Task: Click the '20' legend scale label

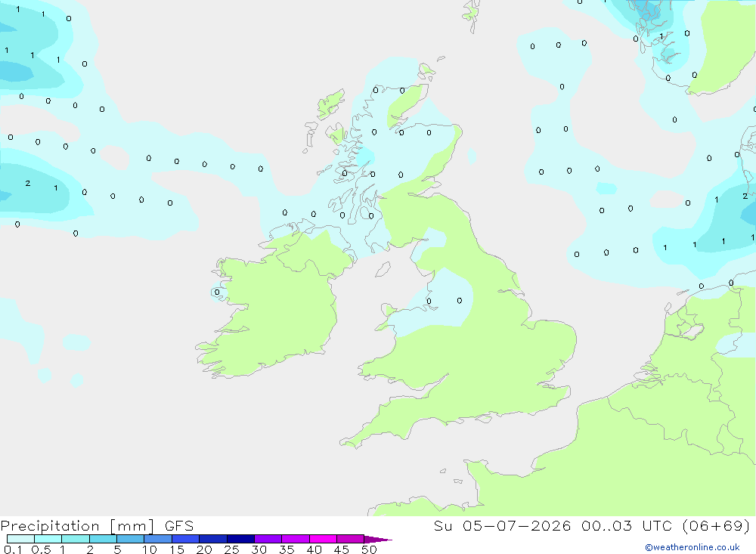Action: click(204, 549)
